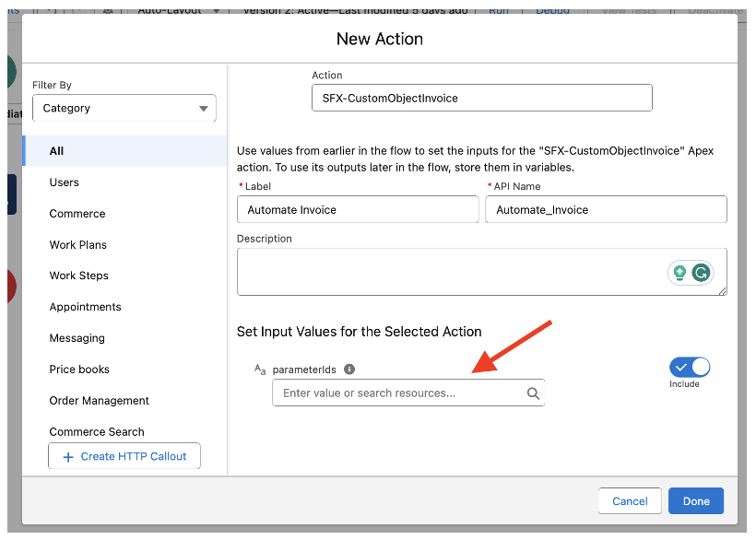Click the parameterIds info icon
The height and width of the screenshot is (540, 756).
(349, 370)
